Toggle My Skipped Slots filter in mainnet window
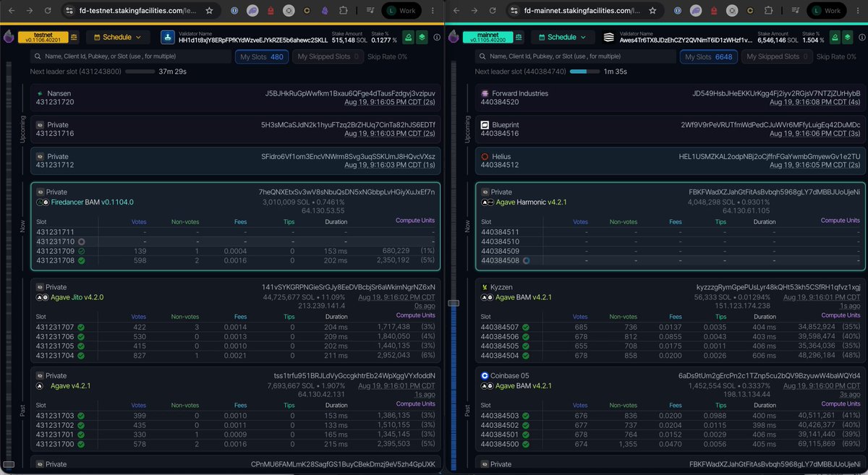Viewport: 868px width, 475px height. tap(778, 56)
